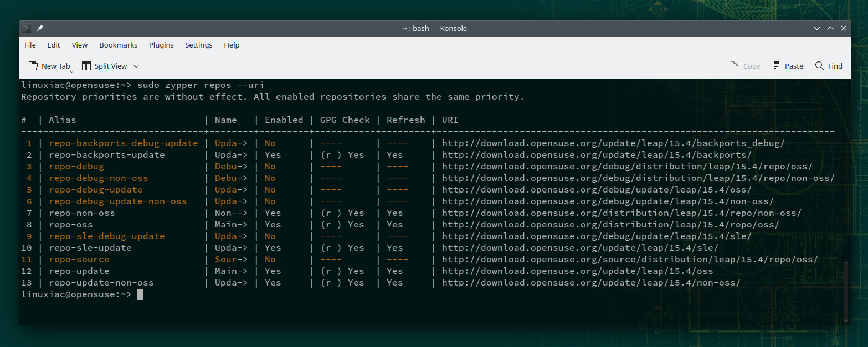The height and width of the screenshot is (347, 868).
Task: Select alias 'repo-sle-update' in row 10
Action: pos(90,247)
